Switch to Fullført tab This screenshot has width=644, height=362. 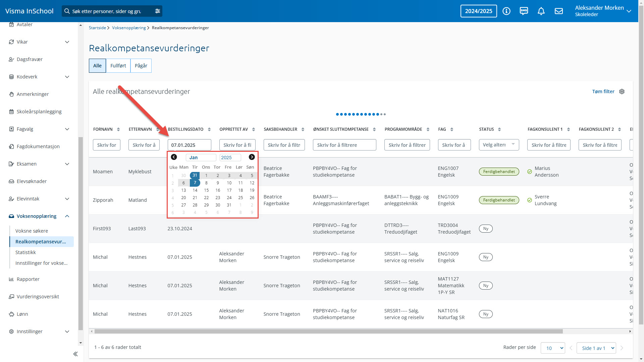click(118, 66)
